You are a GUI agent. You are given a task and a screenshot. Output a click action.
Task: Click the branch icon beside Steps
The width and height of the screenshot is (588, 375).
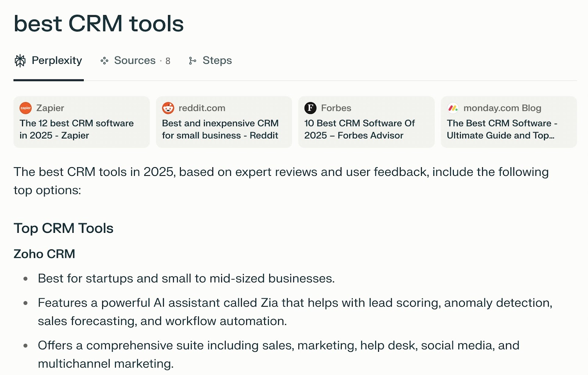point(193,60)
